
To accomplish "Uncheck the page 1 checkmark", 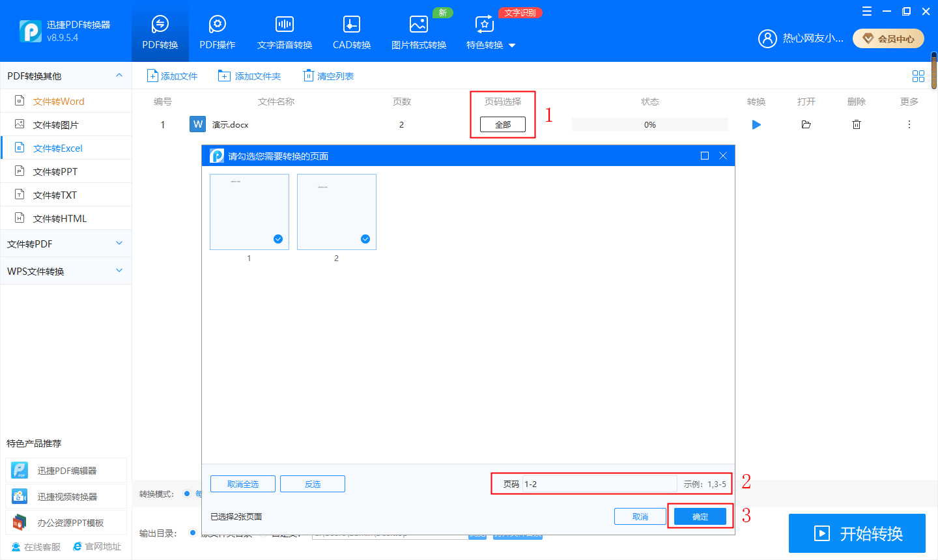I will click(x=278, y=239).
